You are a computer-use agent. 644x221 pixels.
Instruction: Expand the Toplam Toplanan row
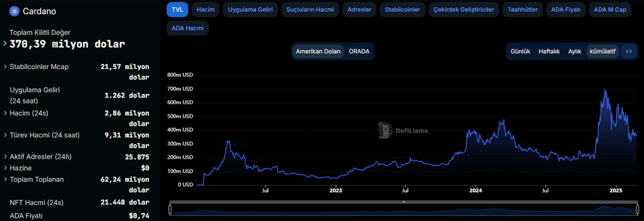(x=5, y=179)
